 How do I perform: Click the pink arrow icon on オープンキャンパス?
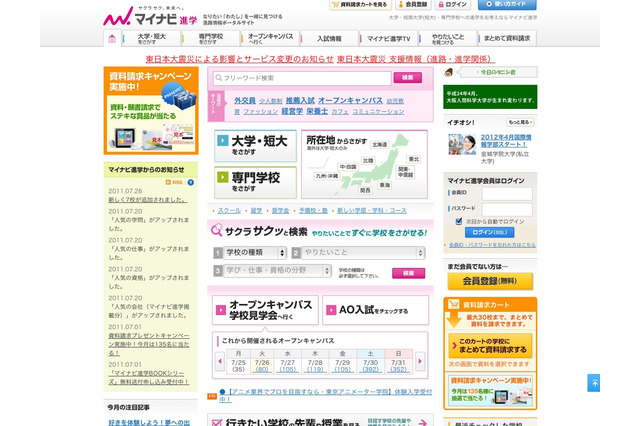point(221,310)
